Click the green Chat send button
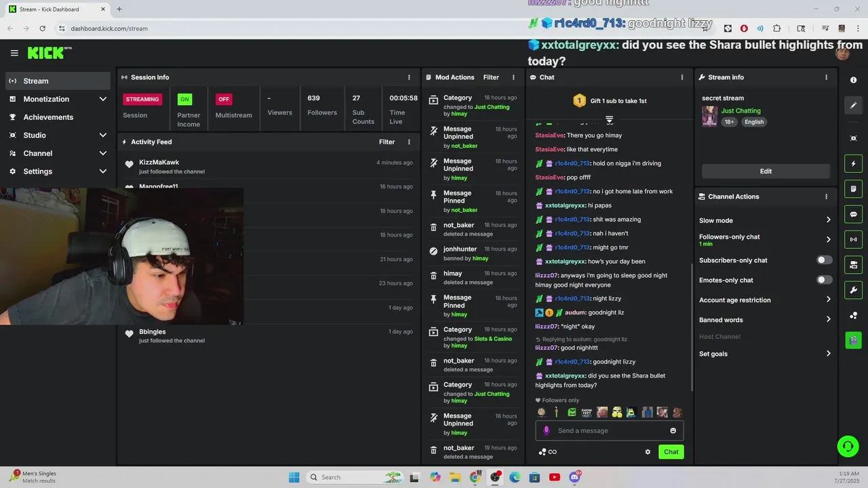 [671, 452]
